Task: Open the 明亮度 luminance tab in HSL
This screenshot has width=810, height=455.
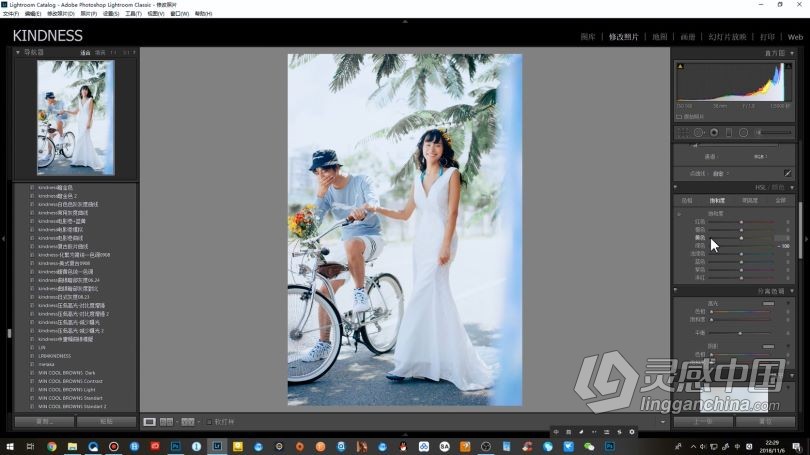Action: (x=748, y=200)
